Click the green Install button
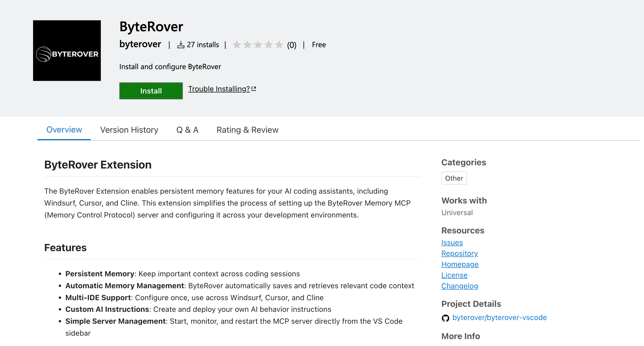Viewport: 644px width, 346px height. (x=151, y=91)
